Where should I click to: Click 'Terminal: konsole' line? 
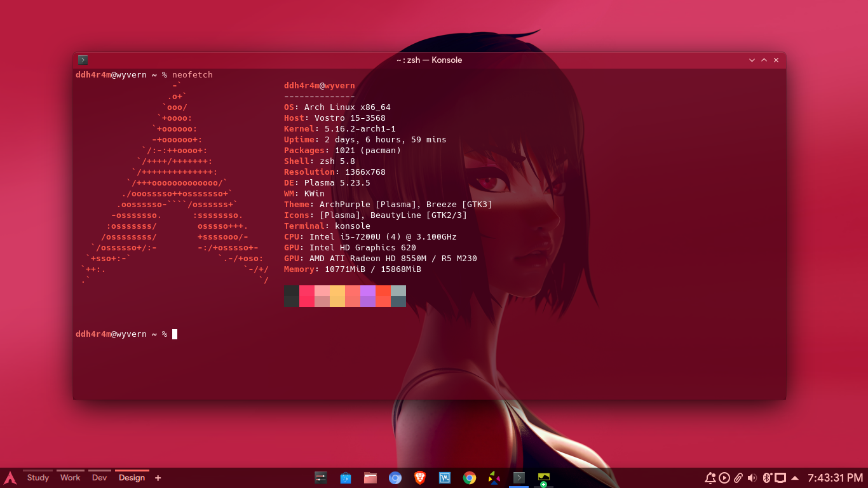[x=327, y=226]
